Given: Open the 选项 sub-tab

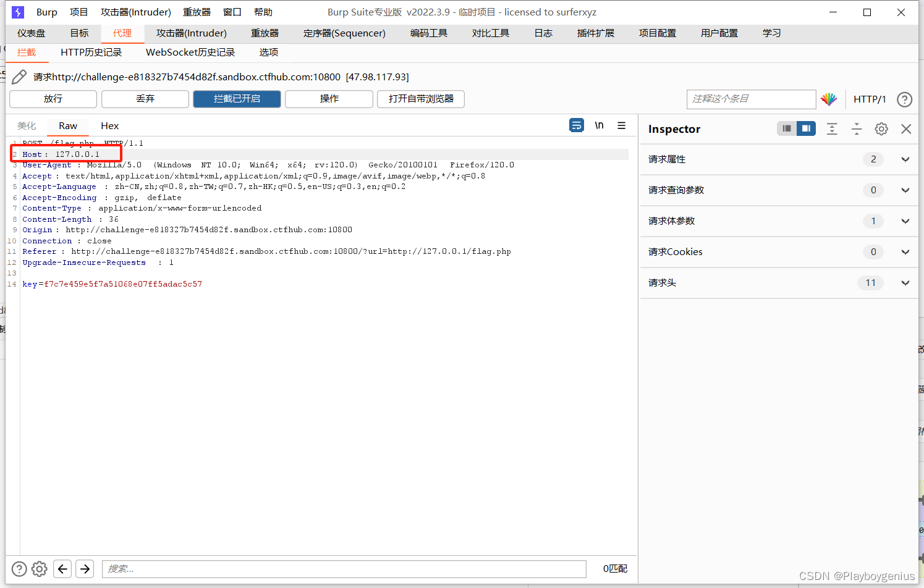Looking at the screenshot, I should (x=269, y=52).
